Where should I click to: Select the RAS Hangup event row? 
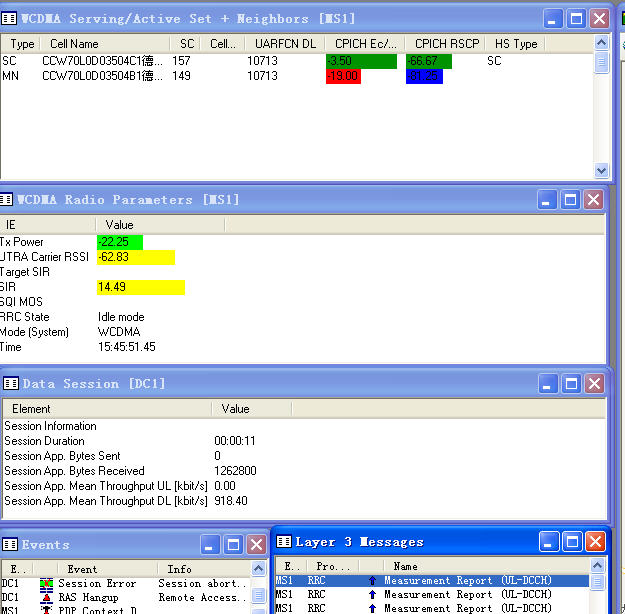coord(126,598)
